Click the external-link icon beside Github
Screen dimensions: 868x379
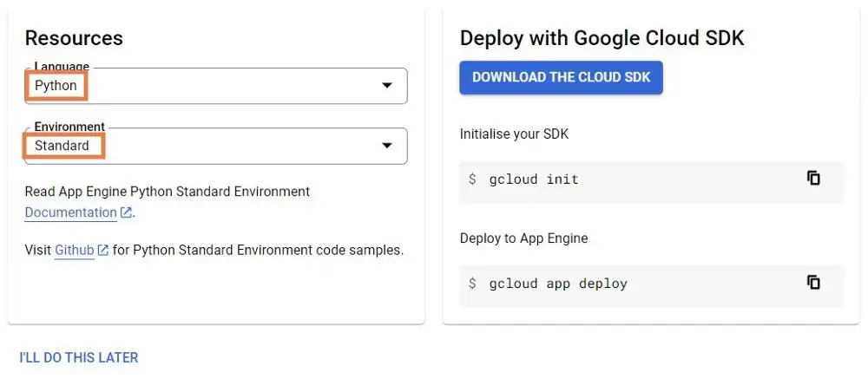pyautogui.click(x=103, y=250)
